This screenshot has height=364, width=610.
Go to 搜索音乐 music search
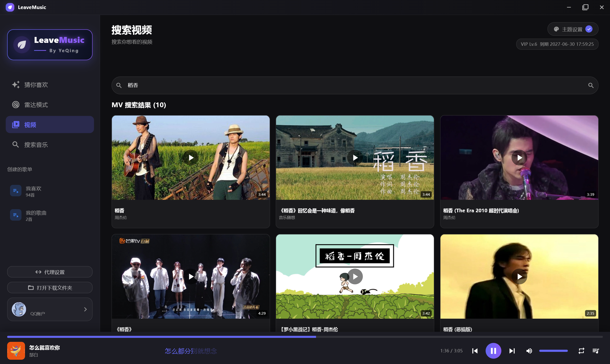pyautogui.click(x=50, y=145)
